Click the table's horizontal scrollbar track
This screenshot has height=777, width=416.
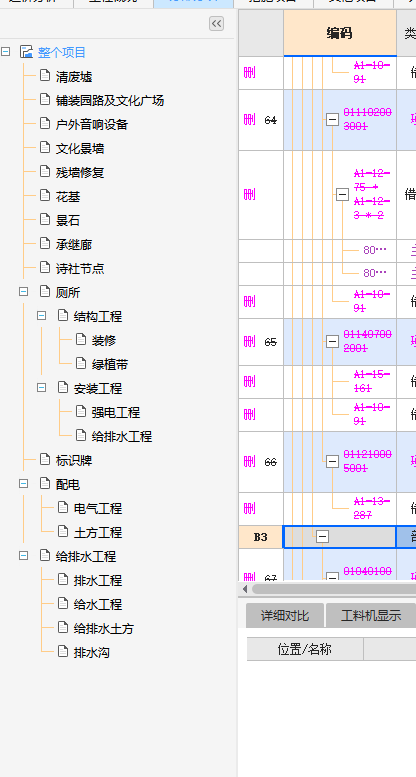click(x=334, y=589)
